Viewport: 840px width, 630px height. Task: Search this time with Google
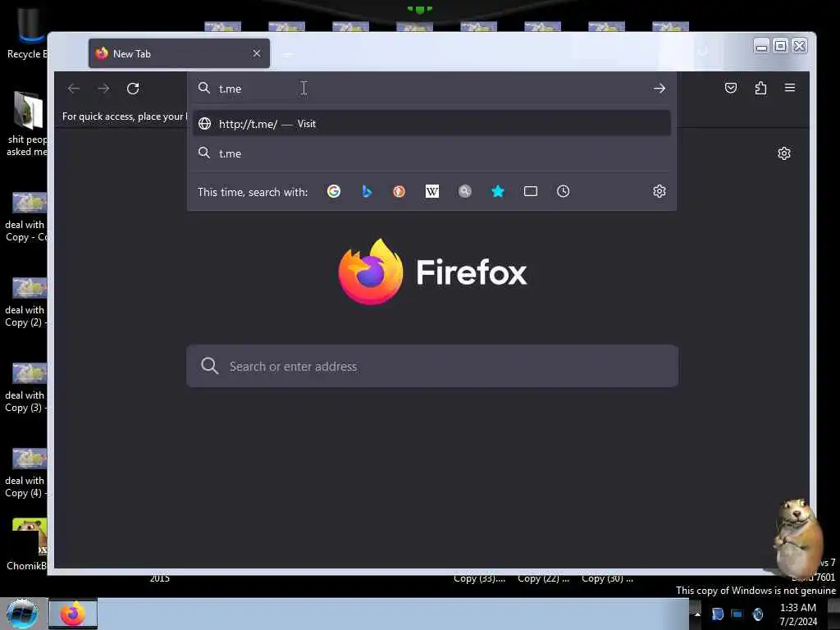coord(334,191)
